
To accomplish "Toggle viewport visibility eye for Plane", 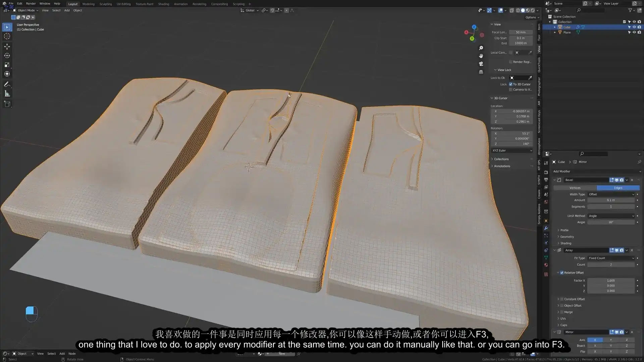I will click(x=634, y=32).
